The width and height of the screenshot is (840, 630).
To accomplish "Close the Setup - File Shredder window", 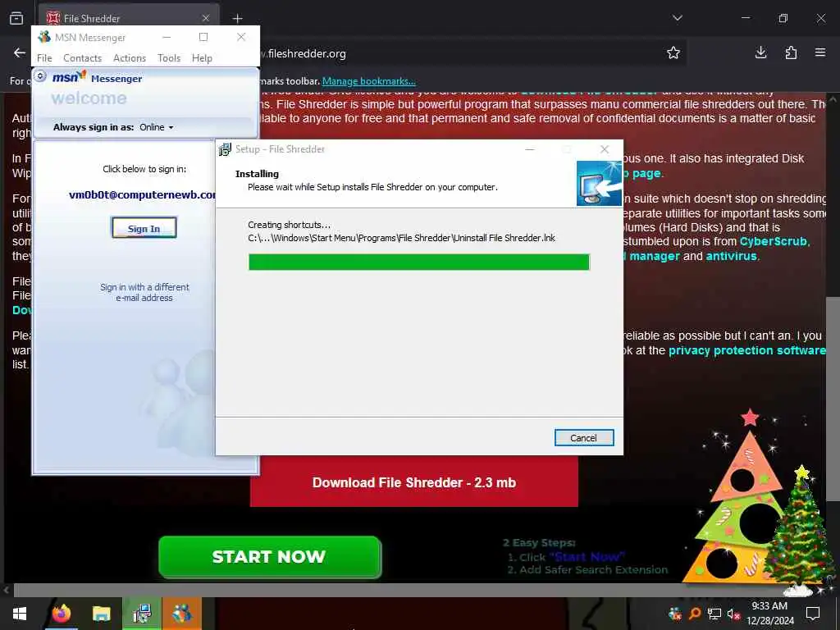I will [x=605, y=149].
